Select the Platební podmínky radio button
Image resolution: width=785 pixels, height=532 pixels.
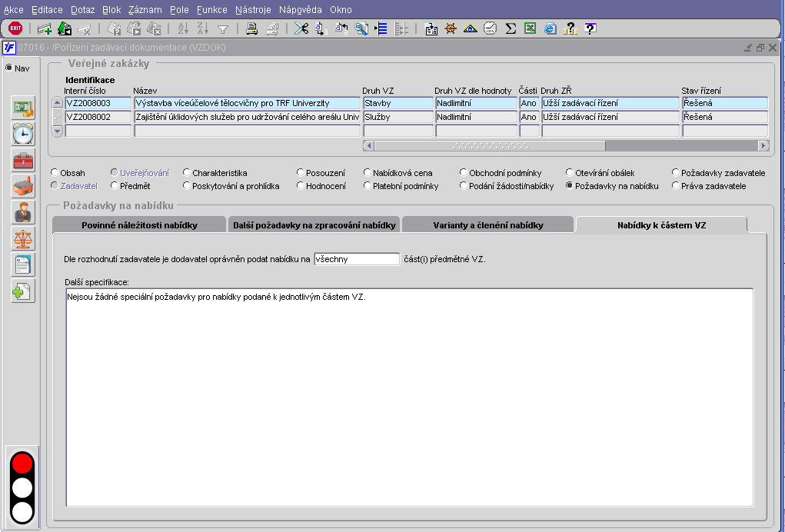(x=368, y=186)
